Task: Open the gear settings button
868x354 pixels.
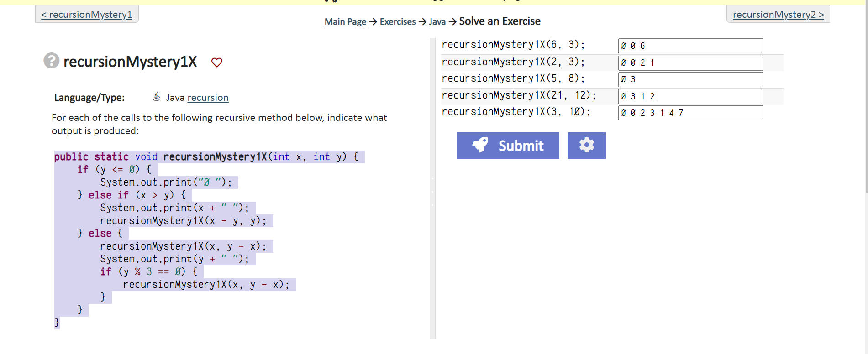Action: (x=587, y=145)
